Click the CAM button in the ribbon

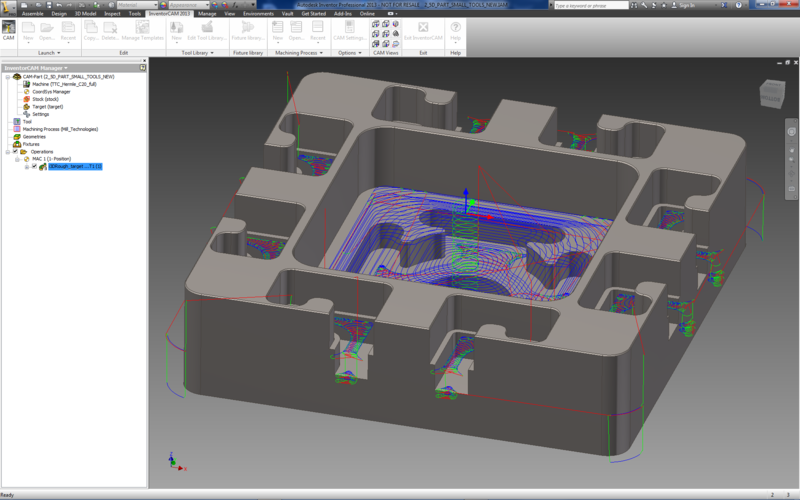tap(9, 30)
